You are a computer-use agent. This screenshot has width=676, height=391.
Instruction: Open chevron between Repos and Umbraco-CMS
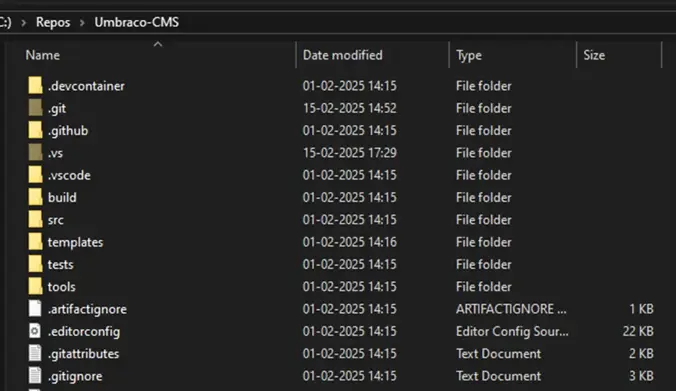coord(82,22)
